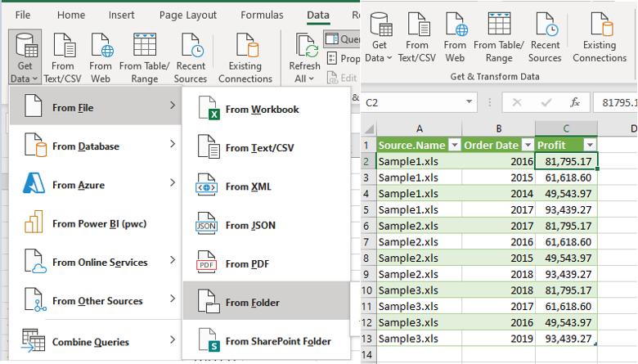Click the Enter checkmark in formula bar
Viewport: 638px width, 364px height.
546,102
